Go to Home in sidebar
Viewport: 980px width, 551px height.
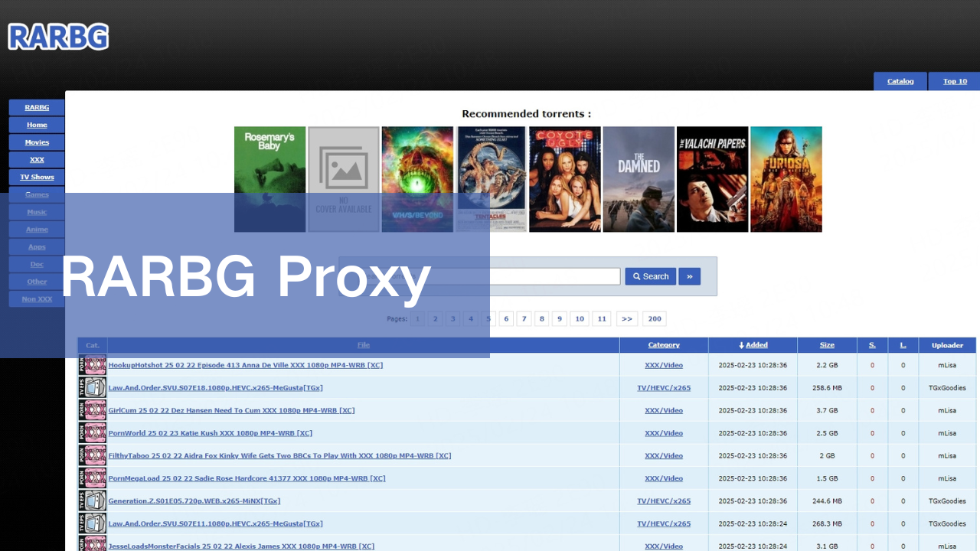[37, 125]
